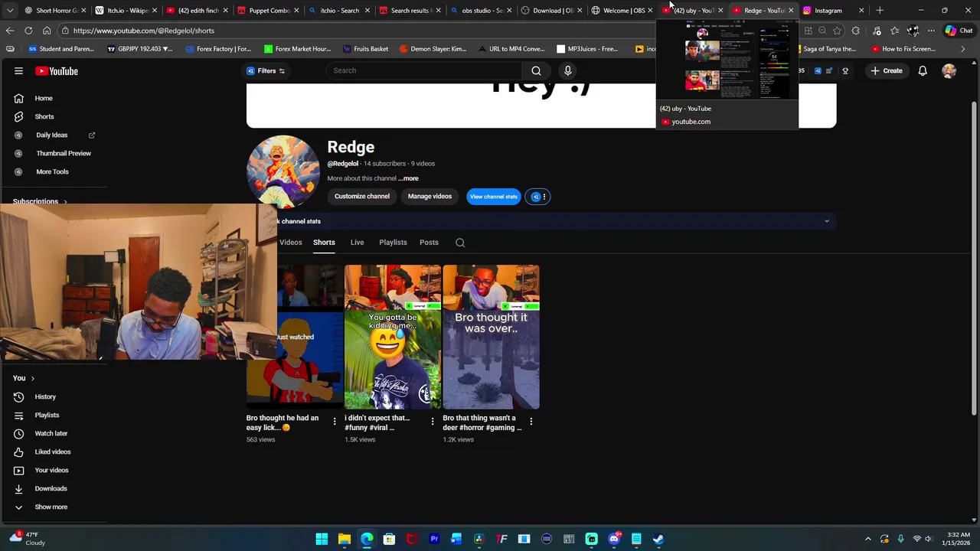The width and height of the screenshot is (980, 551).
Task: Switch to 'obs studio' browser tab
Action: click(x=482, y=10)
